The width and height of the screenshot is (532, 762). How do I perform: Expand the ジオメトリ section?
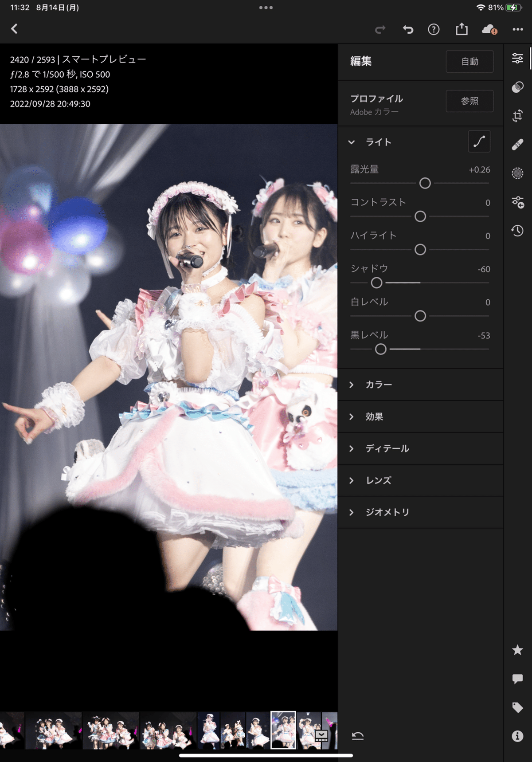(420, 512)
